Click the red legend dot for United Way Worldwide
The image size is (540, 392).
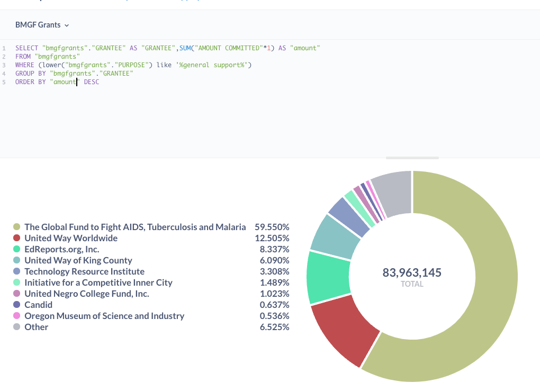[17, 238]
